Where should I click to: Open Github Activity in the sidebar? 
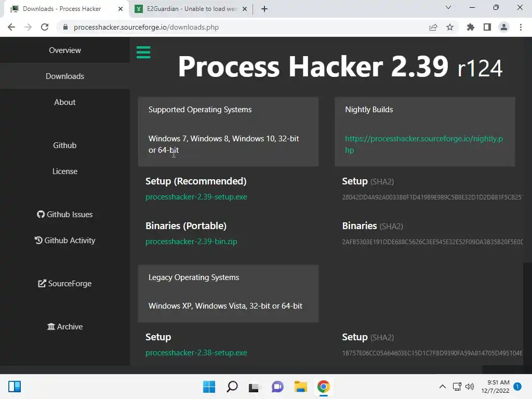[x=65, y=240]
